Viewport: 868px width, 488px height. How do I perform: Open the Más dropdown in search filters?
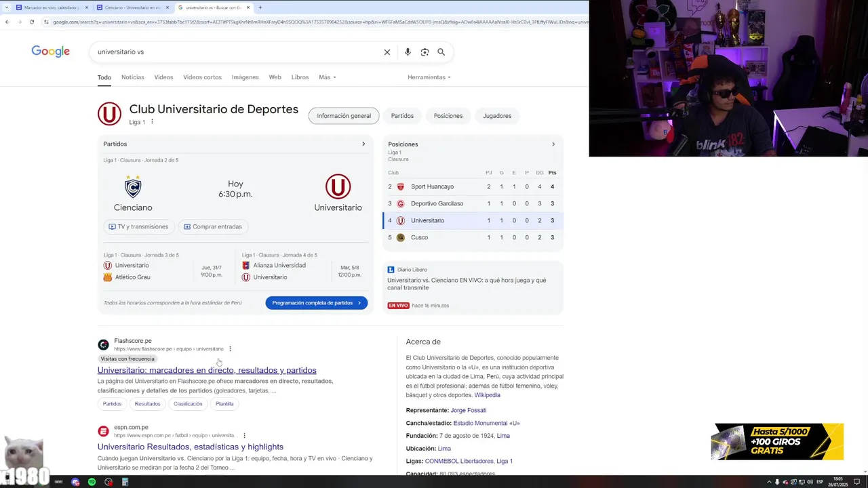click(328, 77)
